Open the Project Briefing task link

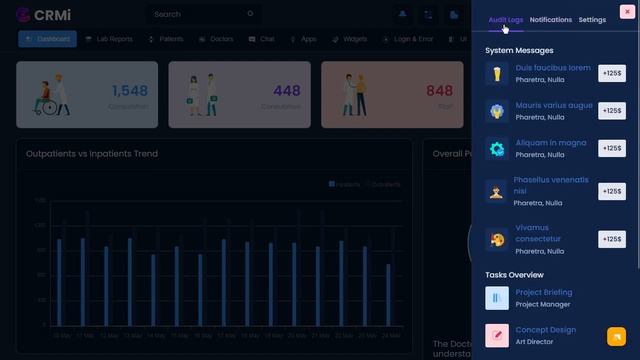pyautogui.click(x=544, y=292)
